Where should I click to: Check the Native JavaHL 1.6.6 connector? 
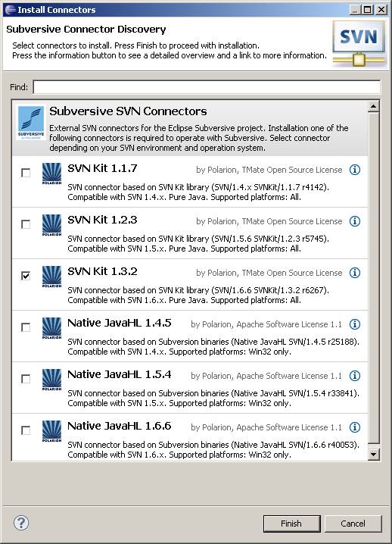point(26,430)
